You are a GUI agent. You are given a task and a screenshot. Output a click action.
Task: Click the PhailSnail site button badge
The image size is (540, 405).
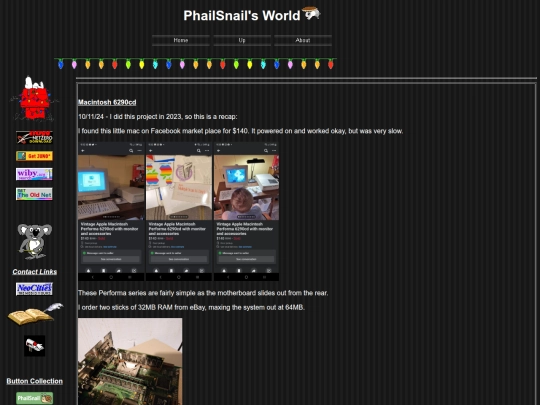tap(34, 398)
